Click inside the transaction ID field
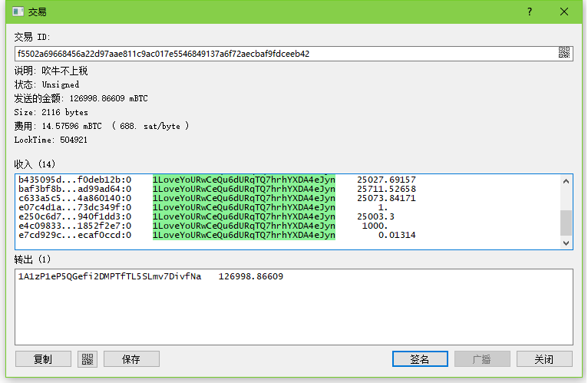Image resolution: width=588 pixels, height=383 pixels. click(284, 54)
